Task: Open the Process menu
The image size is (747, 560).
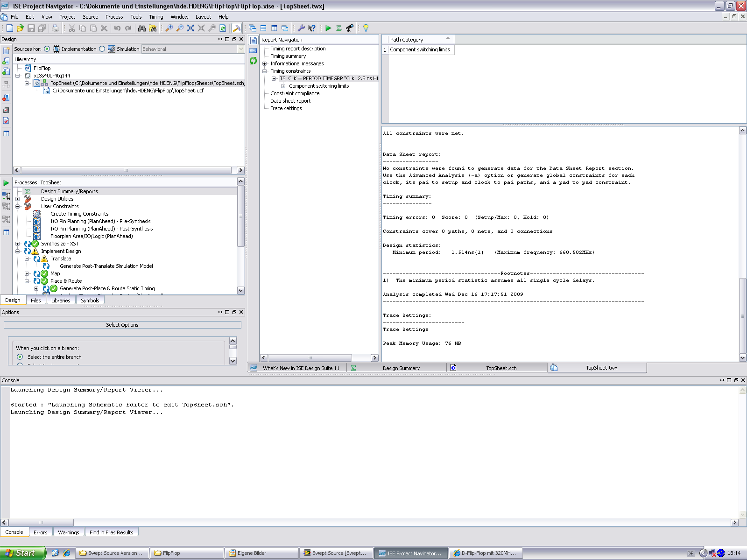Action: [114, 17]
